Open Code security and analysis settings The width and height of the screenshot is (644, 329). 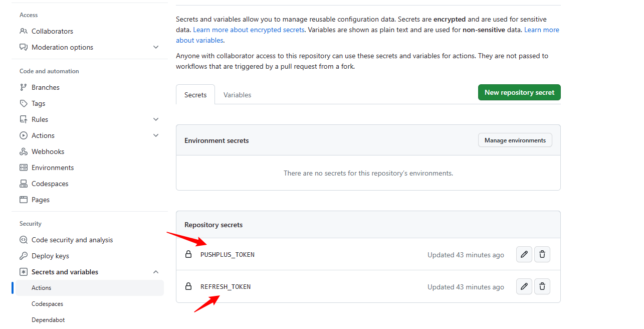tap(72, 240)
